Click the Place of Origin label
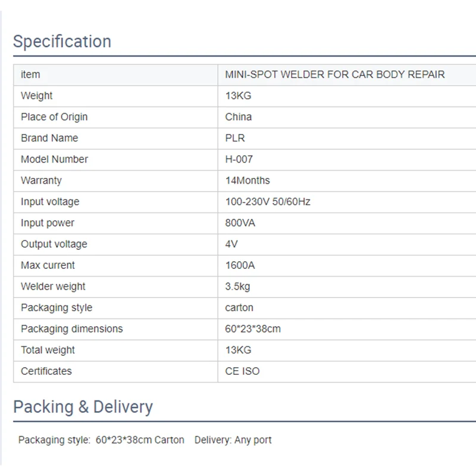 pyautogui.click(x=54, y=117)
